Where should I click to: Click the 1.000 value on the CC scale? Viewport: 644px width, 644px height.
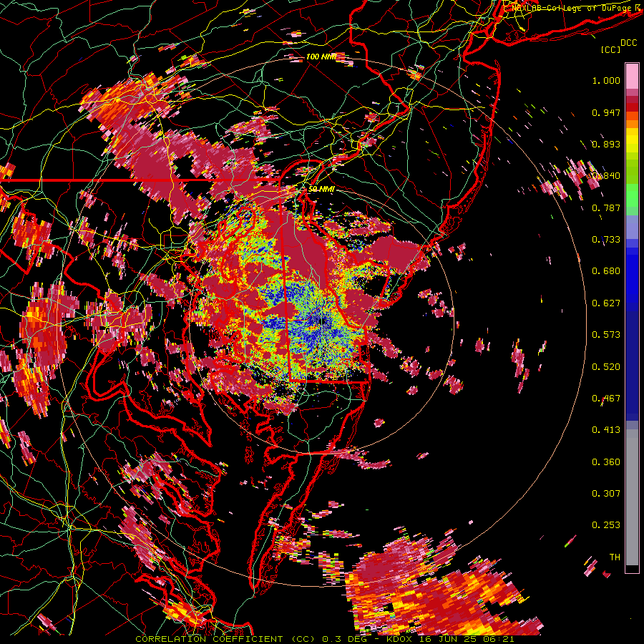606,80
